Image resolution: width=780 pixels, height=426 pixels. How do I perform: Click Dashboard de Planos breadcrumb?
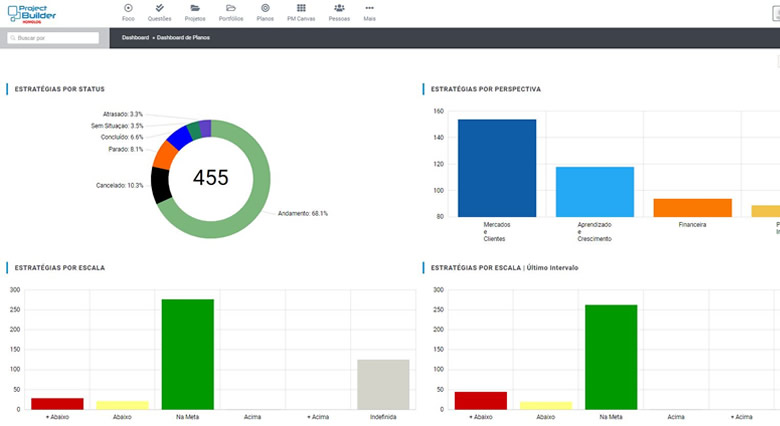coord(183,38)
